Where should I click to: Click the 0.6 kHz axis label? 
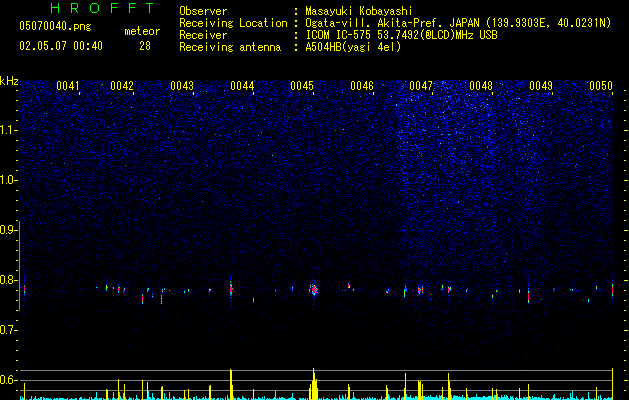click(8, 380)
